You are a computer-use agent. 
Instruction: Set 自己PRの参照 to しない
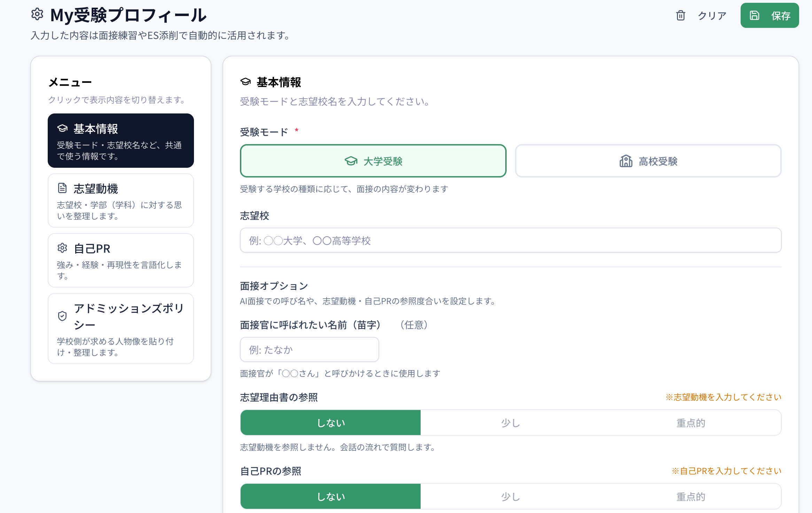330,496
